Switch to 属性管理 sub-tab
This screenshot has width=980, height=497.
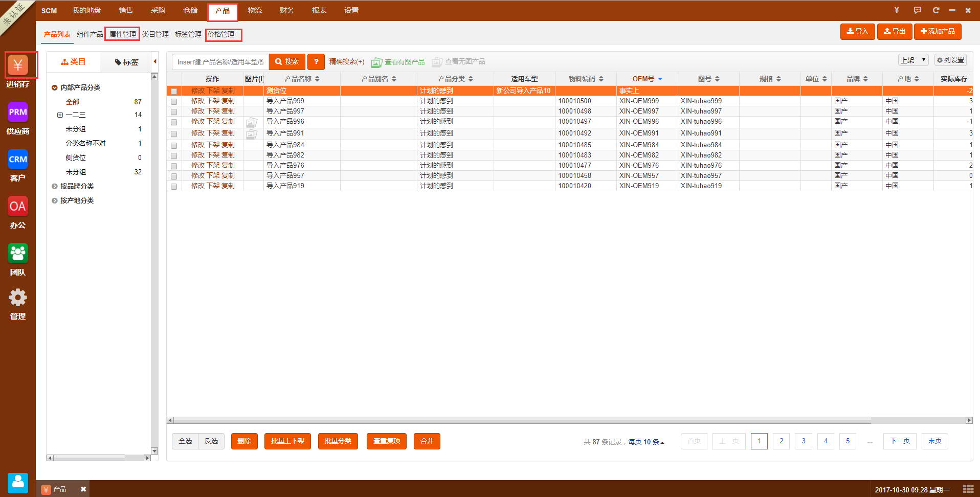click(x=123, y=34)
